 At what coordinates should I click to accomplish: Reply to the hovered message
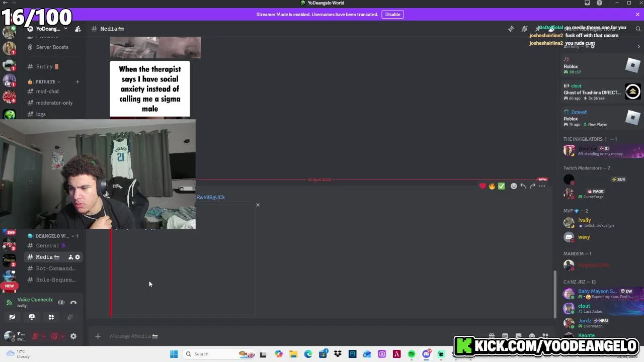click(x=523, y=186)
